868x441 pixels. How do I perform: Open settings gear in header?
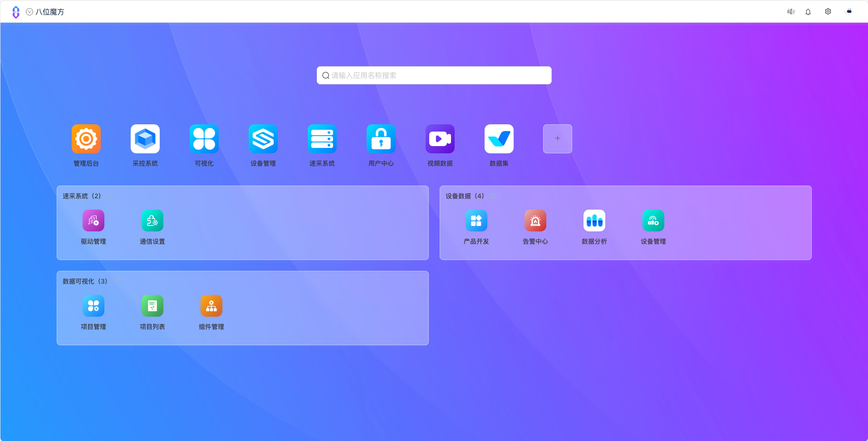point(828,12)
